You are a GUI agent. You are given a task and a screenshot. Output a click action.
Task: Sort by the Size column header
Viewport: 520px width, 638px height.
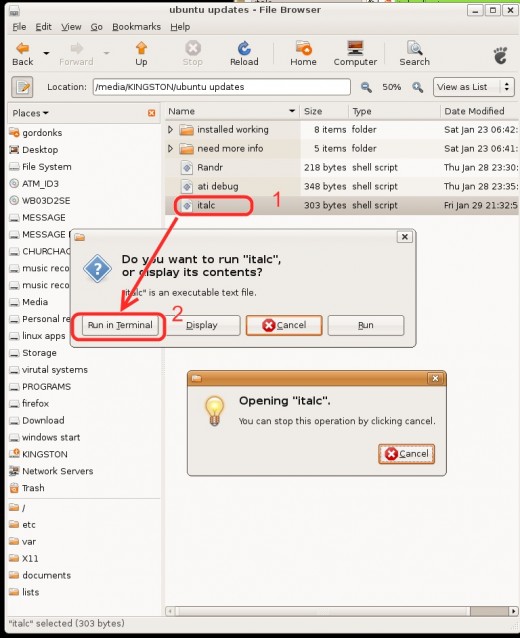coord(324,111)
